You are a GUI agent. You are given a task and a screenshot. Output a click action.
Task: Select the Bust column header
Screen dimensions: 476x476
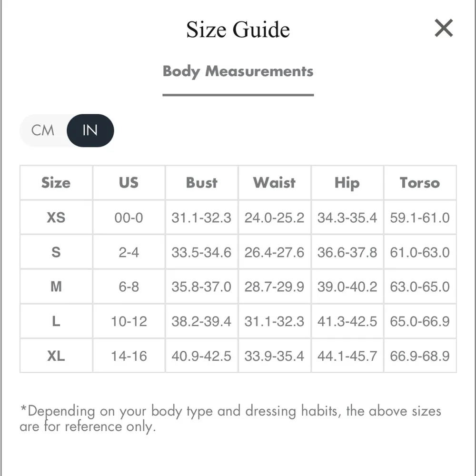tap(201, 183)
